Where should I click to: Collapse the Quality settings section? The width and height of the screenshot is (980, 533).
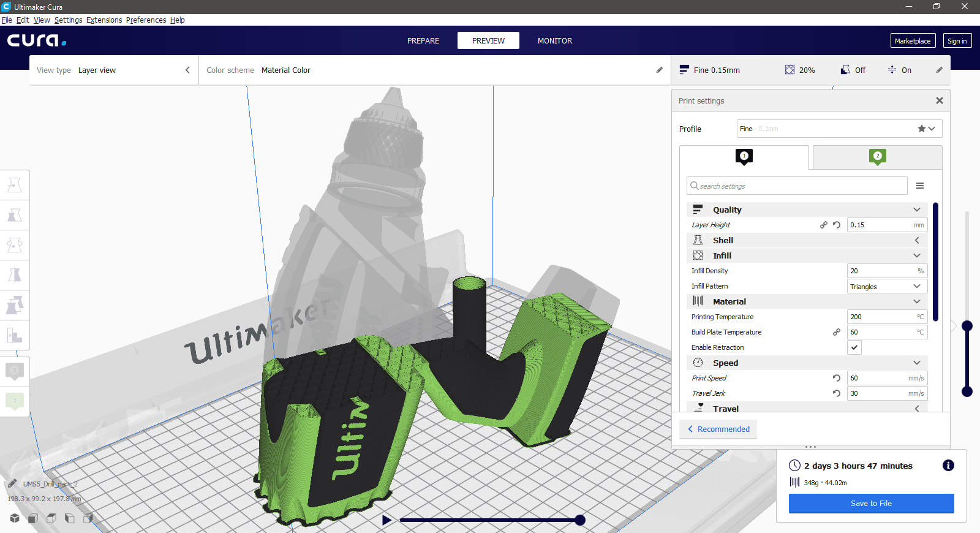(807, 210)
